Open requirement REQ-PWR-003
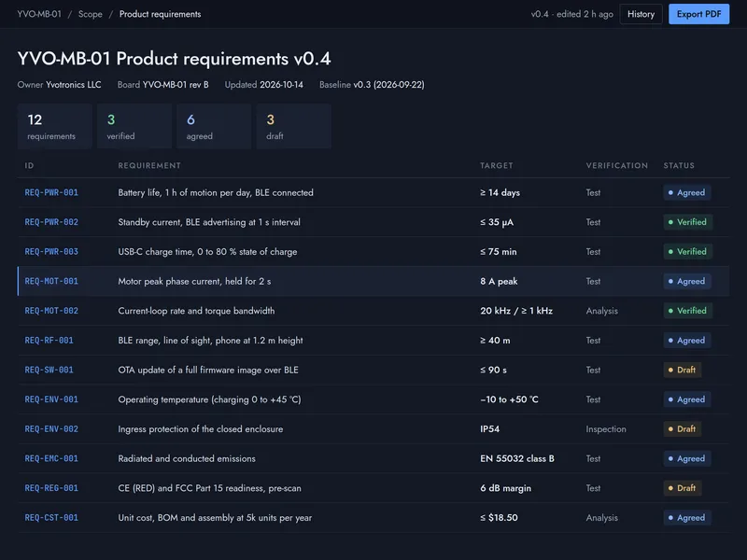This screenshot has height=560, width=747. pos(51,252)
